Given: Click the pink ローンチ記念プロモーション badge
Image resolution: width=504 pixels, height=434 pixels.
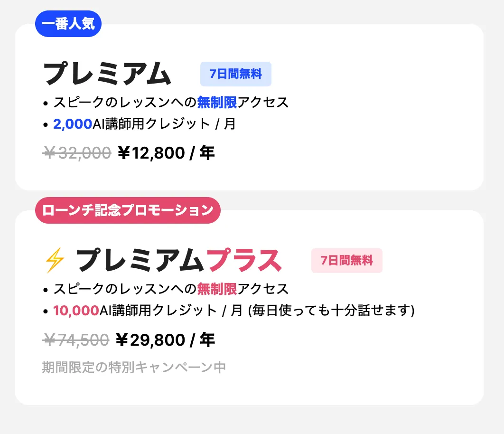Looking at the screenshot, I should [x=128, y=210].
